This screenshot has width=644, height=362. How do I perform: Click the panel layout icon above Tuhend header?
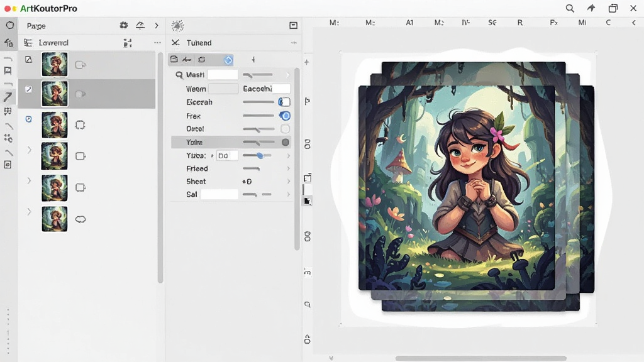293,25
